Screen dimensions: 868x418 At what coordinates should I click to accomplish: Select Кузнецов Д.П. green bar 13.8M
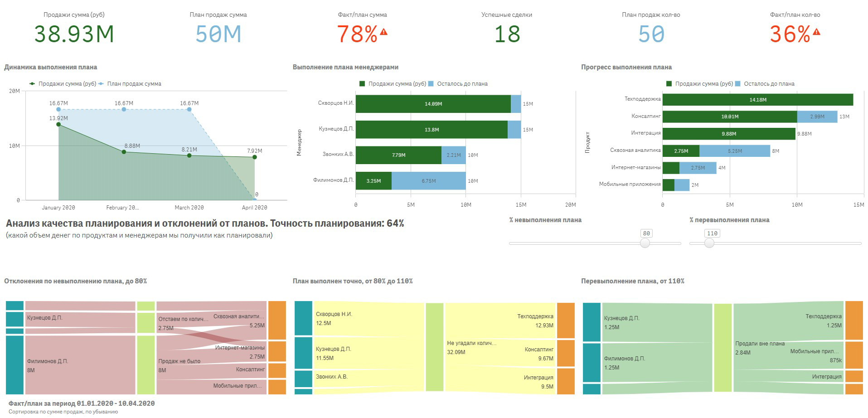tap(432, 130)
